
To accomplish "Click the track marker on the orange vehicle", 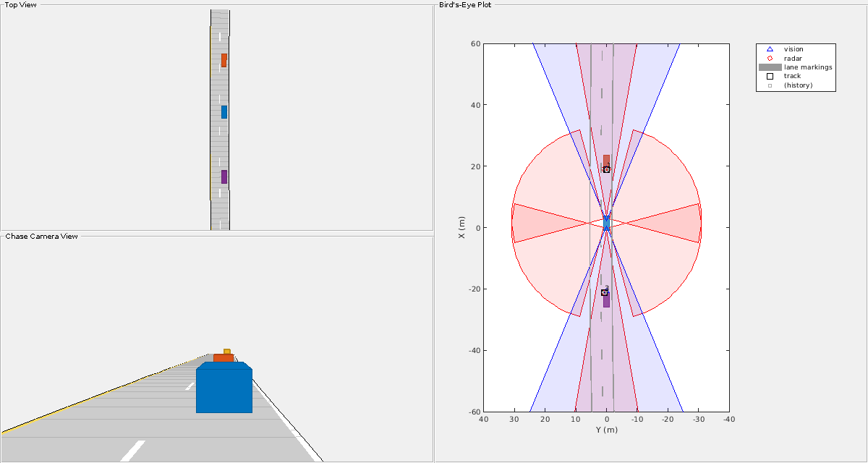I will [607, 169].
